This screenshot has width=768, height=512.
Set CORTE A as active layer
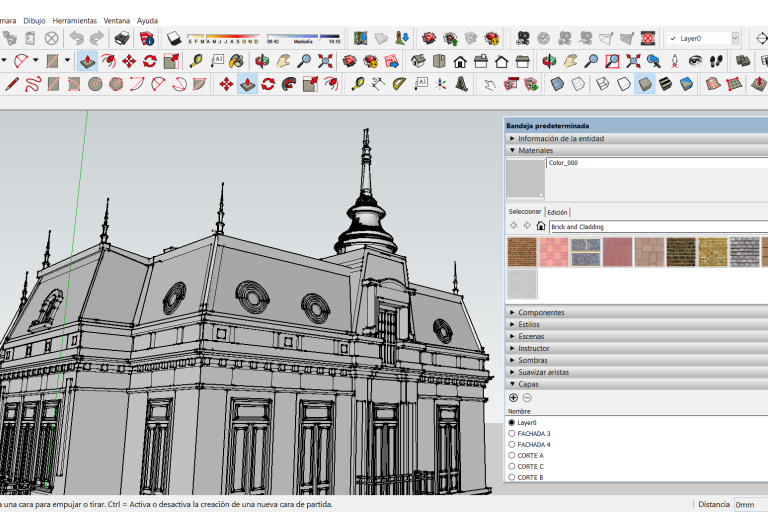pyautogui.click(x=512, y=455)
